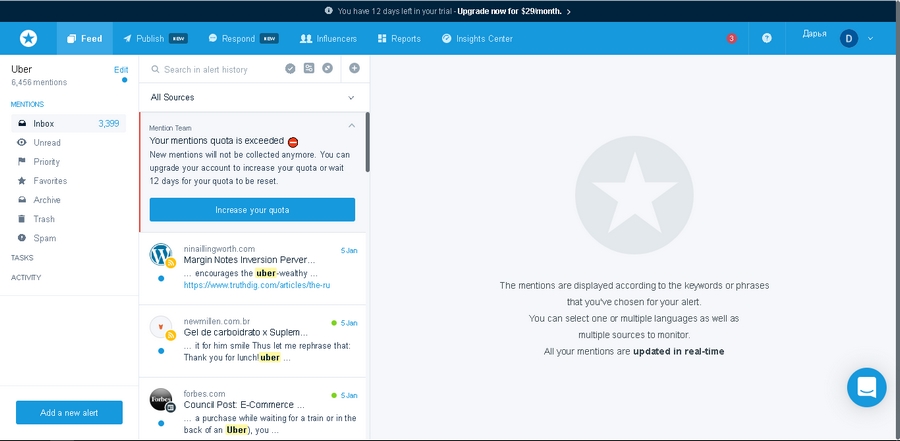Viewport: 900px width, 441px height.
Task: Click the search magnifier icon
Action: tap(155, 69)
